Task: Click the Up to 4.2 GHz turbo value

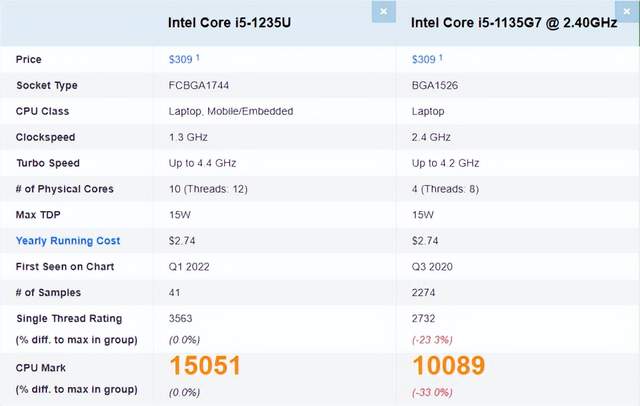Action: (x=445, y=163)
